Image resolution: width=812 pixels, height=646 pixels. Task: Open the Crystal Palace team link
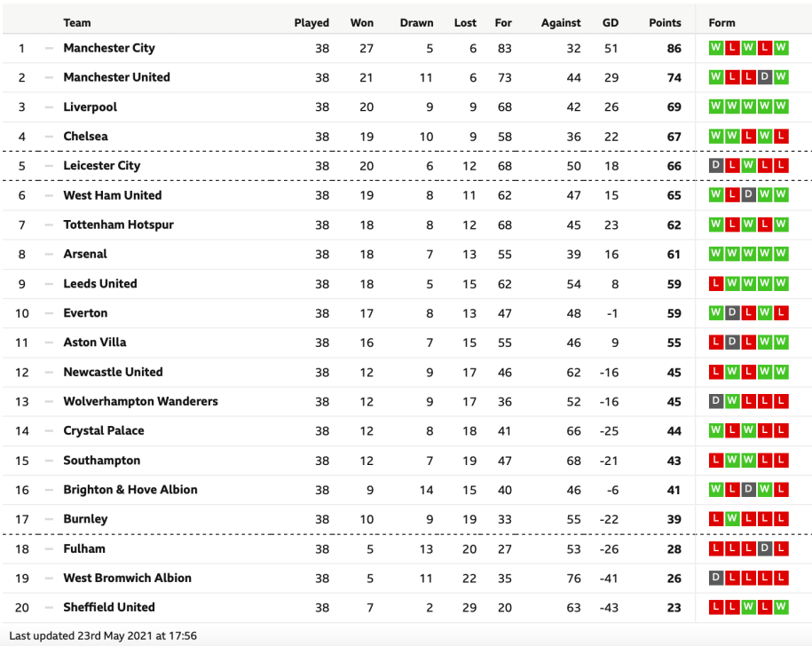click(104, 430)
